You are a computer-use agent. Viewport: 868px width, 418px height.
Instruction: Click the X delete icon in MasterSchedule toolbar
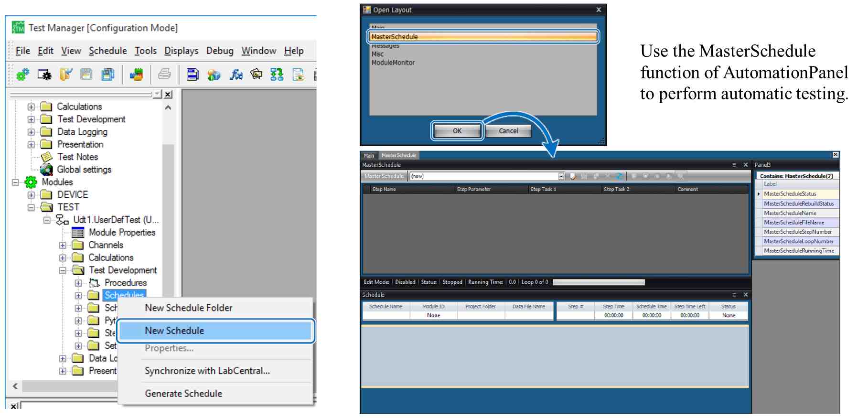tap(608, 176)
